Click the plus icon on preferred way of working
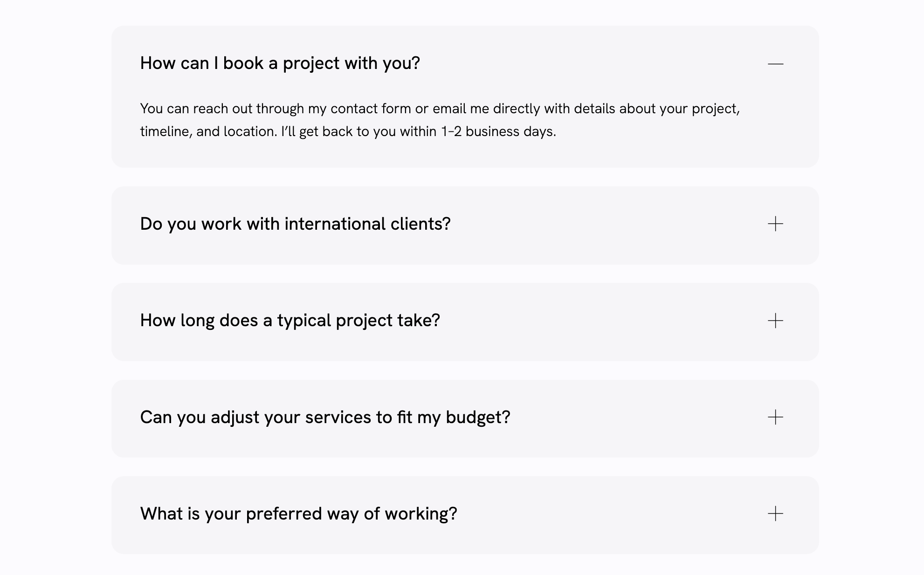Viewport: 924px width, 575px height. 775,514
